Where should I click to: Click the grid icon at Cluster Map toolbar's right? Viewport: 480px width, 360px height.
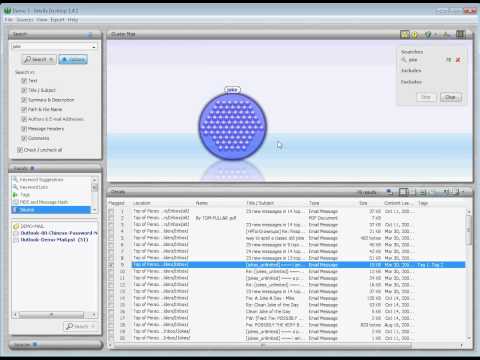click(460, 34)
